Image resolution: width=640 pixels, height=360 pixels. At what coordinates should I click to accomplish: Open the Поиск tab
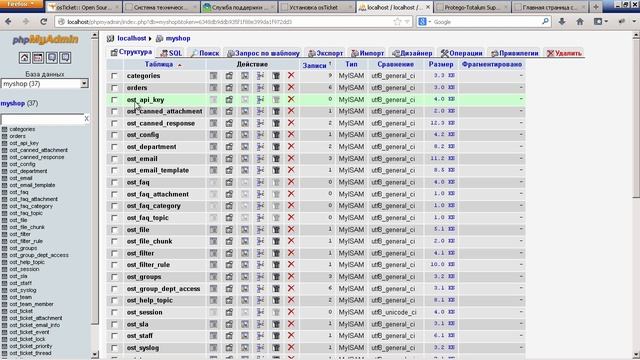[205, 53]
